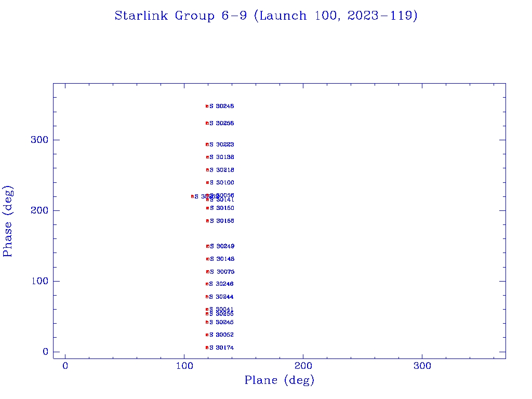
Task: Click the '200' tick on Plane axis
Action: click(x=303, y=366)
